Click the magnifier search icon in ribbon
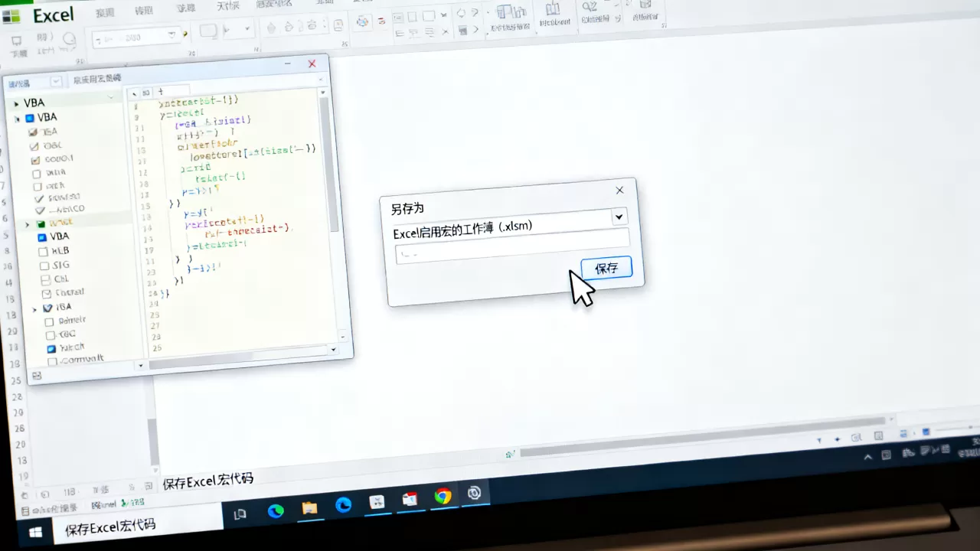The width and height of the screenshot is (980, 551). [x=590, y=7]
